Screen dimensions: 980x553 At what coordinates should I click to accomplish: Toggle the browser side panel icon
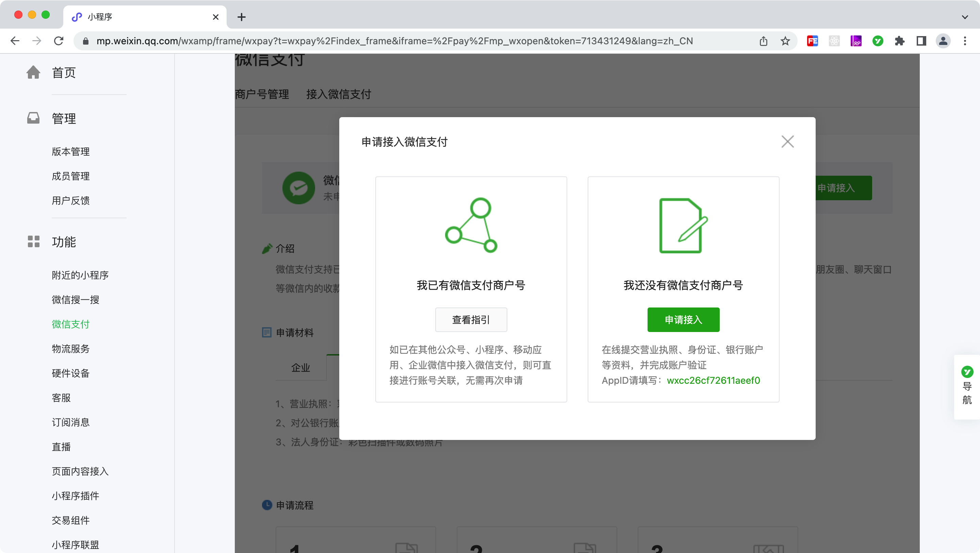click(921, 41)
